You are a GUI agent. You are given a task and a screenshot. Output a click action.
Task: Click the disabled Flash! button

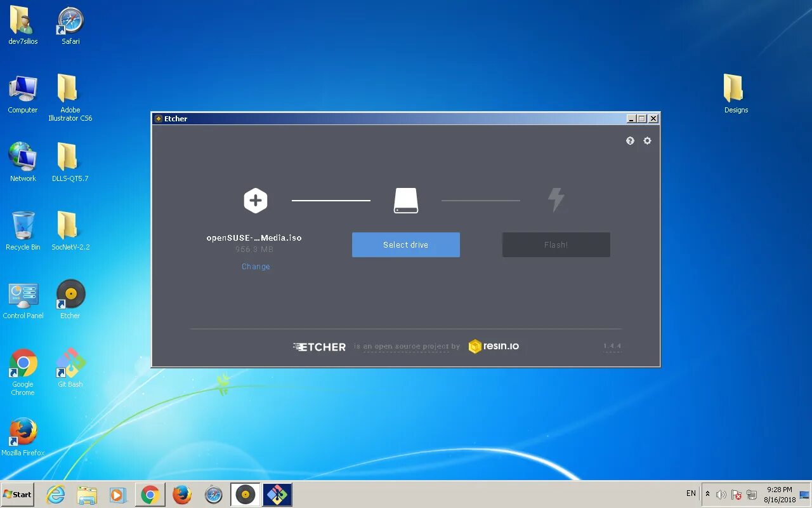pos(556,244)
